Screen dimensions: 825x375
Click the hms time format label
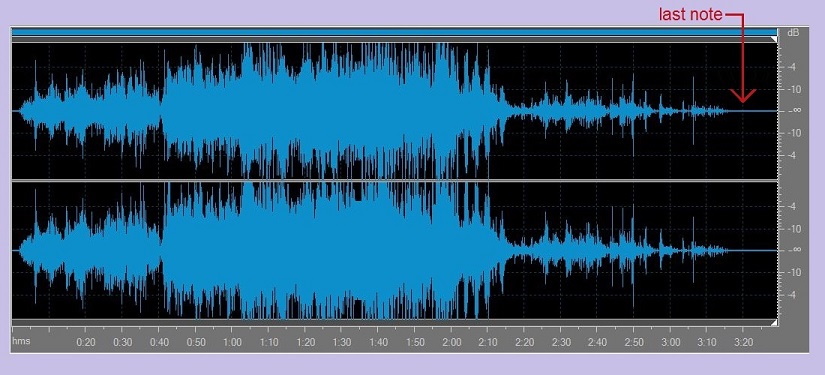[21, 341]
